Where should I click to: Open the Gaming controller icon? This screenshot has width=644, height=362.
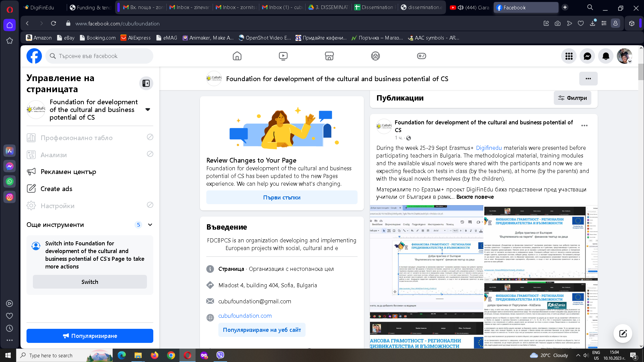(x=422, y=56)
